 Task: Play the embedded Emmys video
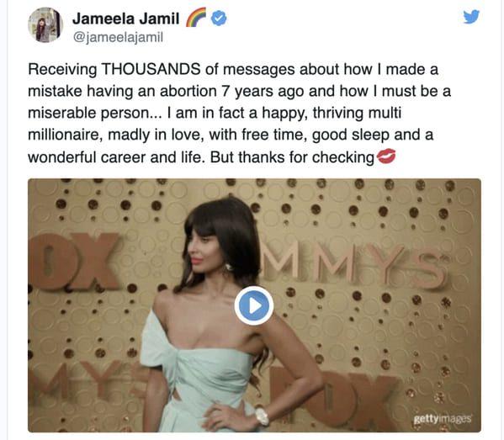tap(254, 305)
